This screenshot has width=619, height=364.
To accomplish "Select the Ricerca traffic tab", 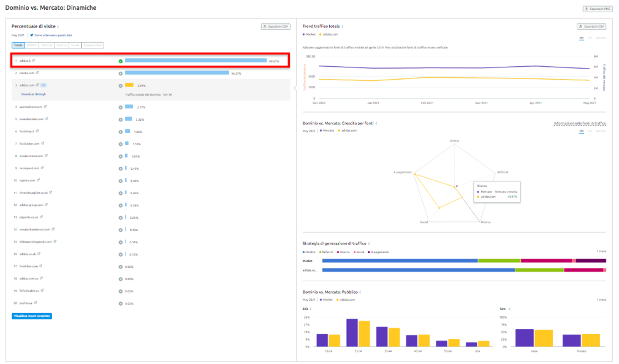I will point(62,45).
